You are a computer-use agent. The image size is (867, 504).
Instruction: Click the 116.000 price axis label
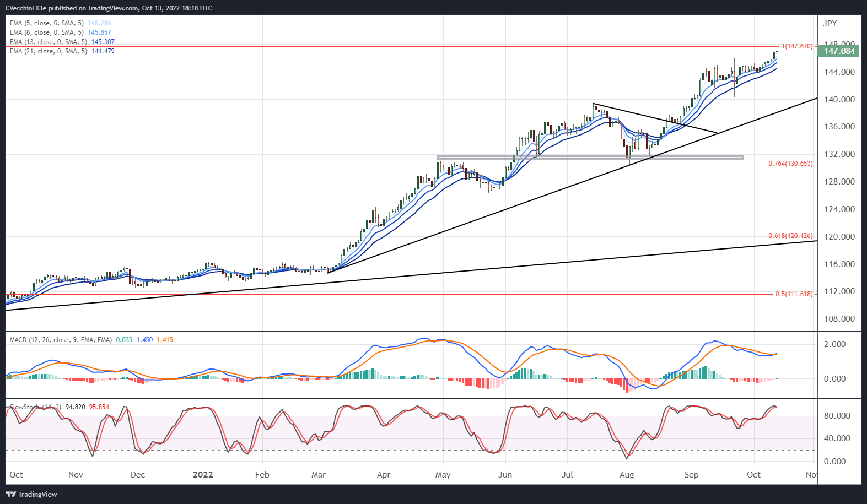pyautogui.click(x=839, y=264)
